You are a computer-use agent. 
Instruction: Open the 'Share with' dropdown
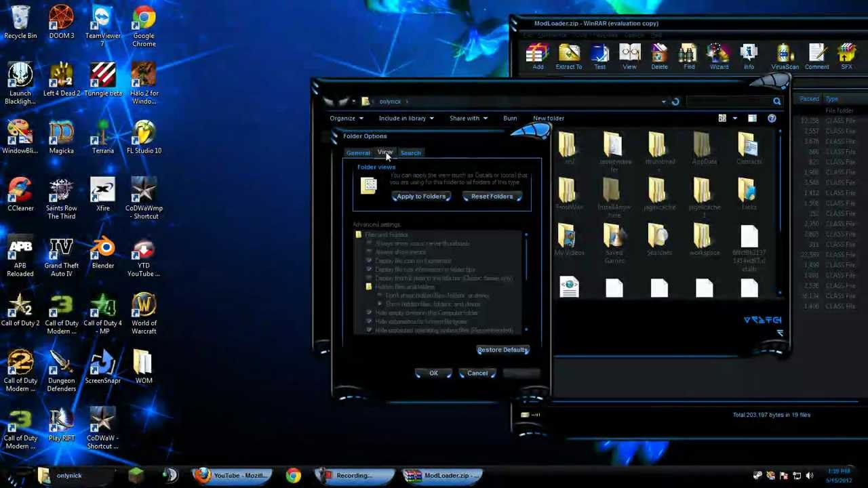point(468,119)
